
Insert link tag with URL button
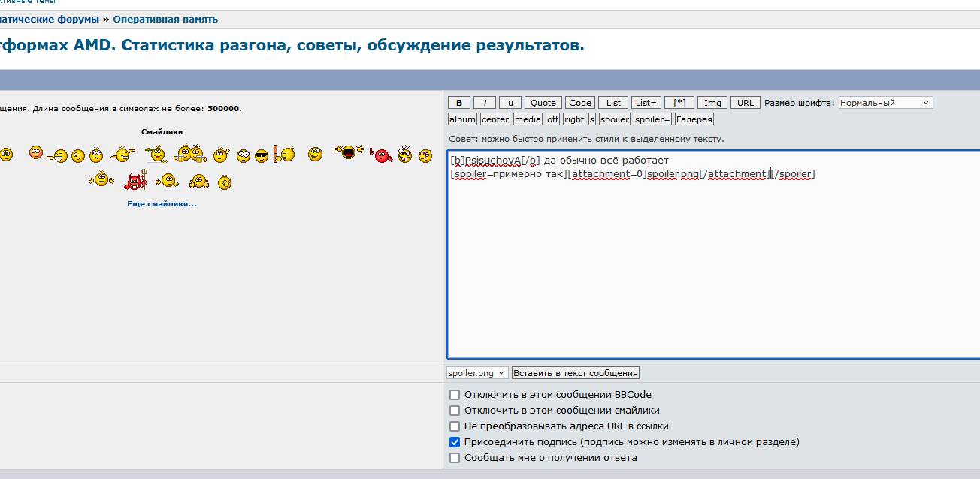click(746, 103)
